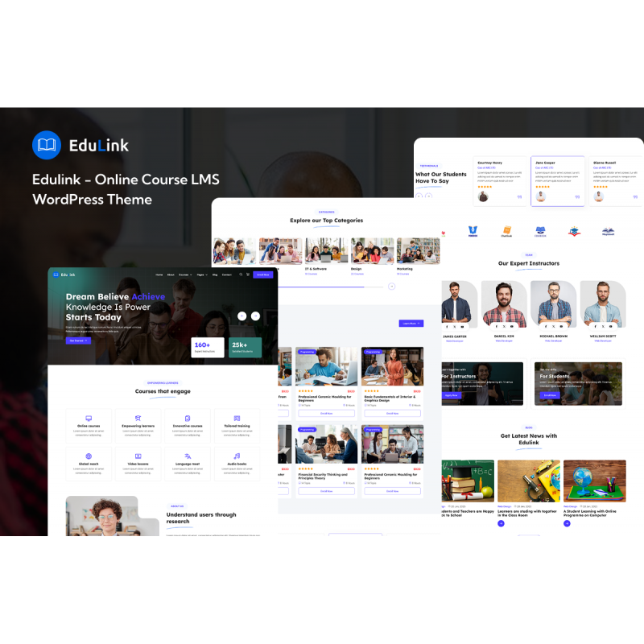Open the Home menu item
Screen dimensions: 644x644
coord(159,275)
